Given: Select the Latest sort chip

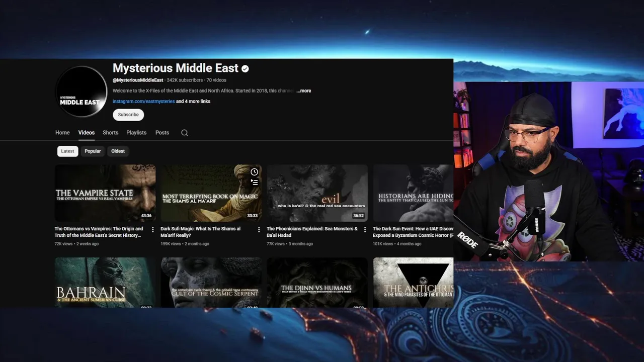Looking at the screenshot, I should pyautogui.click(x=67, y=151).
